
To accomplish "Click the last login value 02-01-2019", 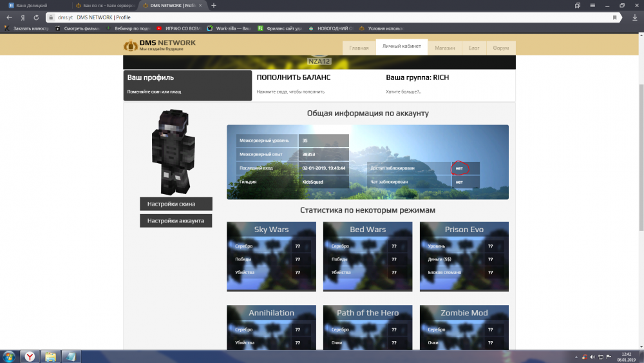I will [324, 168].
